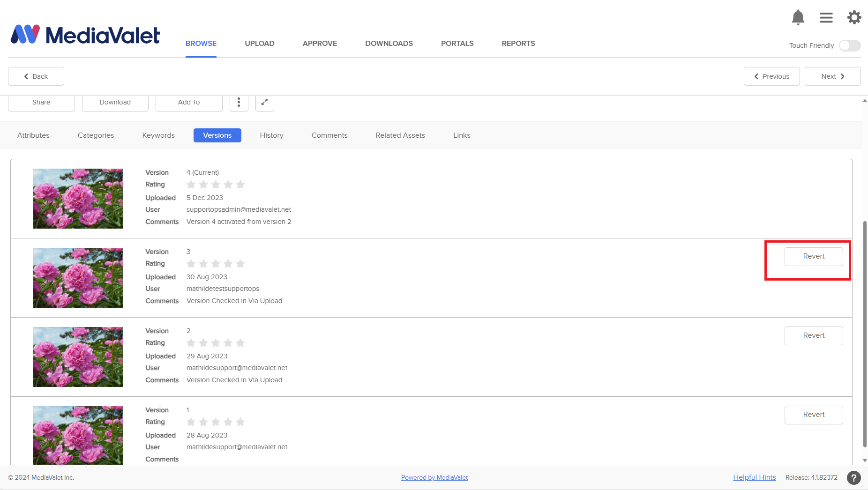The width and height of the screenshot is (868, 490).
Task: Switch to the Comments tab
Action: click(329, 135)
